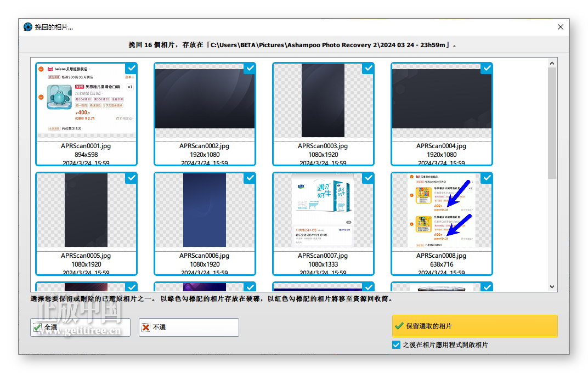Toggle the checkmark on APRScan0005.jpg
The height and width of the screenshot is (373, 588).
pos(131,178)
